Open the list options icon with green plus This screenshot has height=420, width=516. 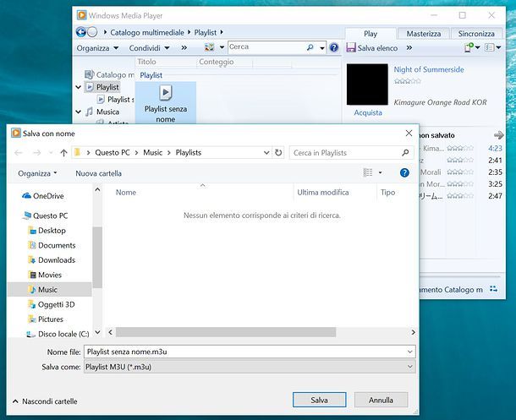[x=469, y=47]
